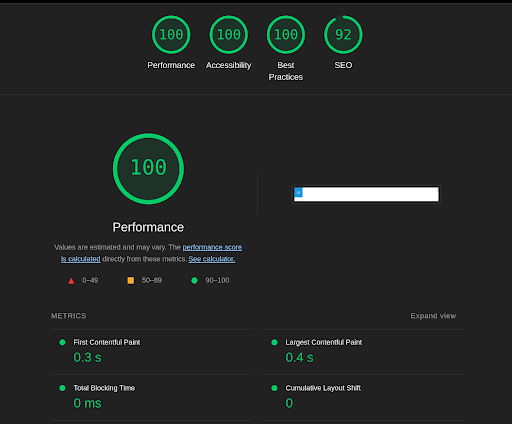This screenshot has width=512, height=424.
Task: Click the 0.3 s First Contentful Paint value
Action: pos(87,357)
